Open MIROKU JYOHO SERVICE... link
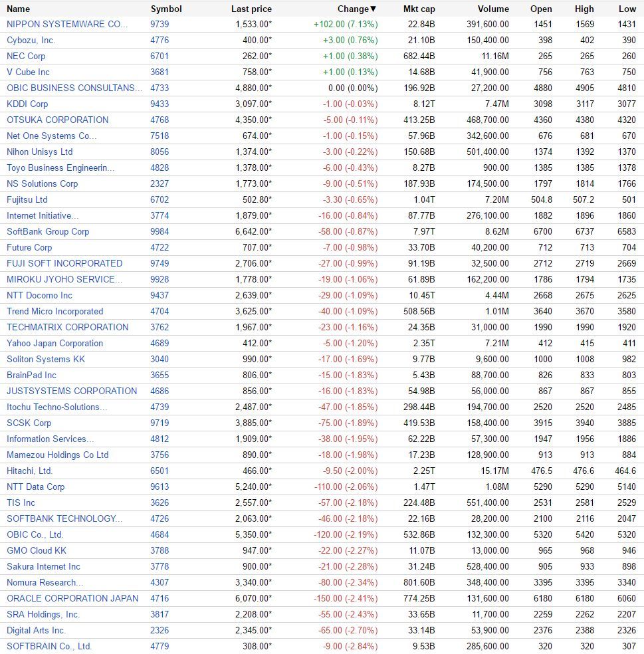 click(x=64, y=279)
